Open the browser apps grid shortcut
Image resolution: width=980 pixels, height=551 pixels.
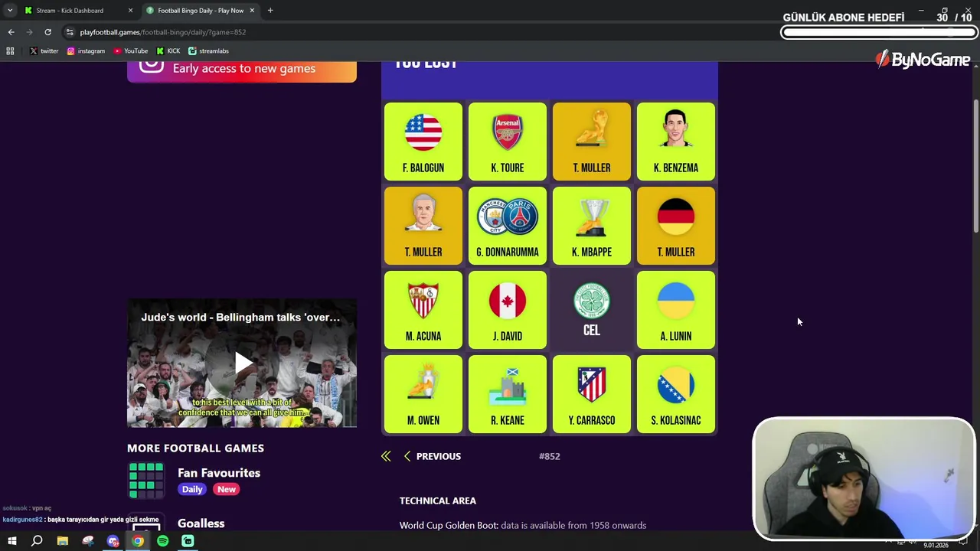coord(10,51)
